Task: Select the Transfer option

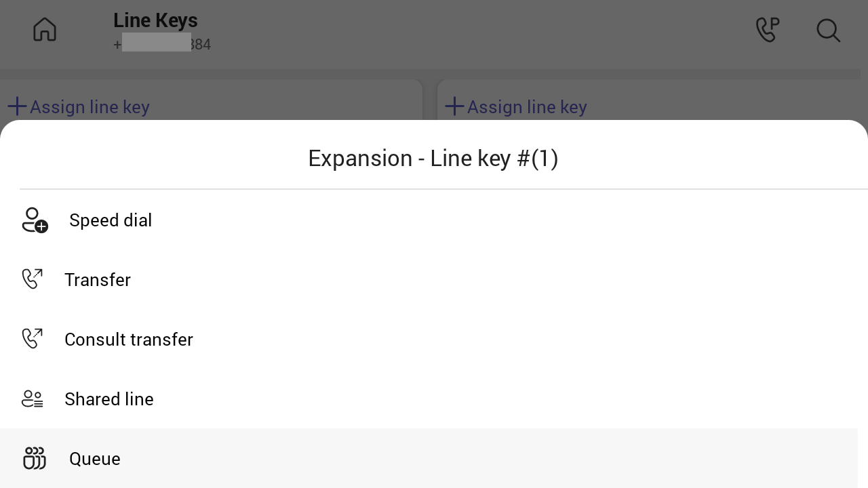Action: tap(429, 280)
